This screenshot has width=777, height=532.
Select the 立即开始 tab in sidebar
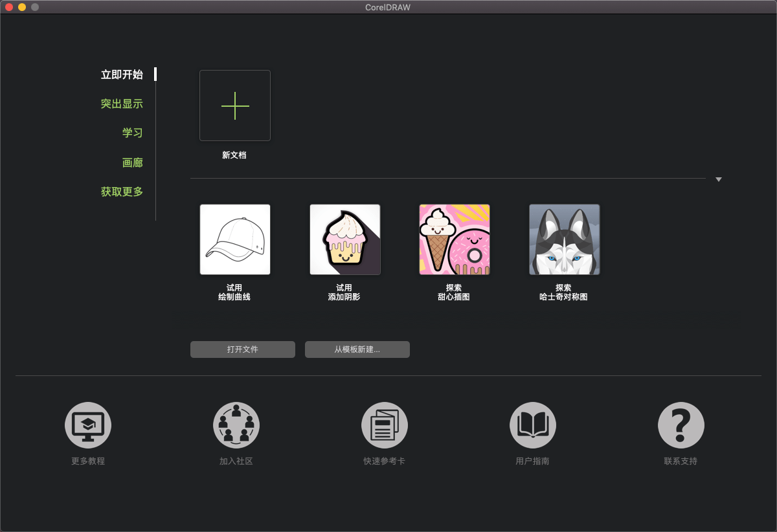click(x=122, y=74)
